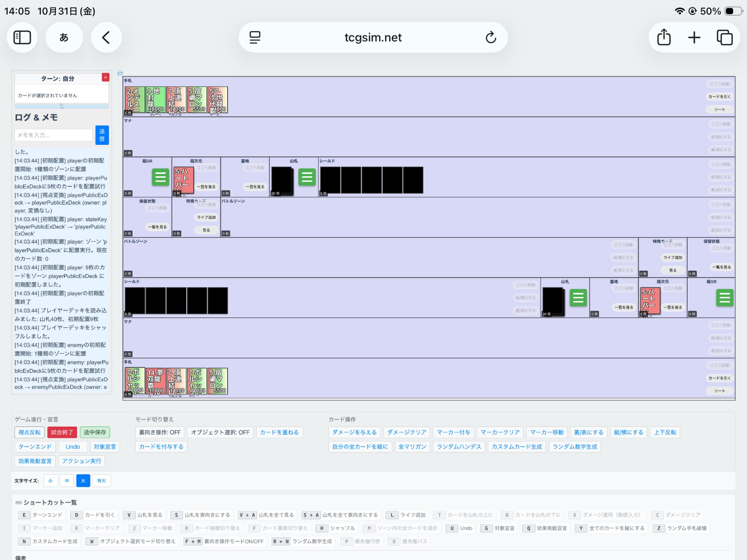The image size is (747, 560).
Task: Open the tab overview icon
Action: (724, 37)
